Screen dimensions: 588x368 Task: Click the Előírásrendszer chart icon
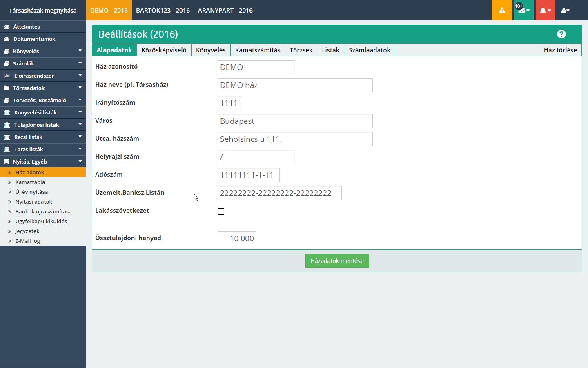click(7, 76)
